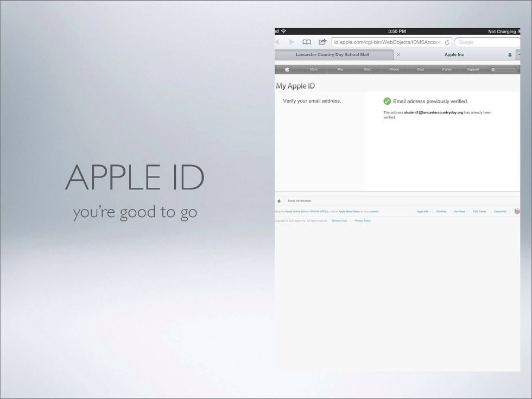This screenshot has height=399, width=532.
Task: Click the green verified checkmark icon
Action: pyautogui.click(x=387, y=101)
